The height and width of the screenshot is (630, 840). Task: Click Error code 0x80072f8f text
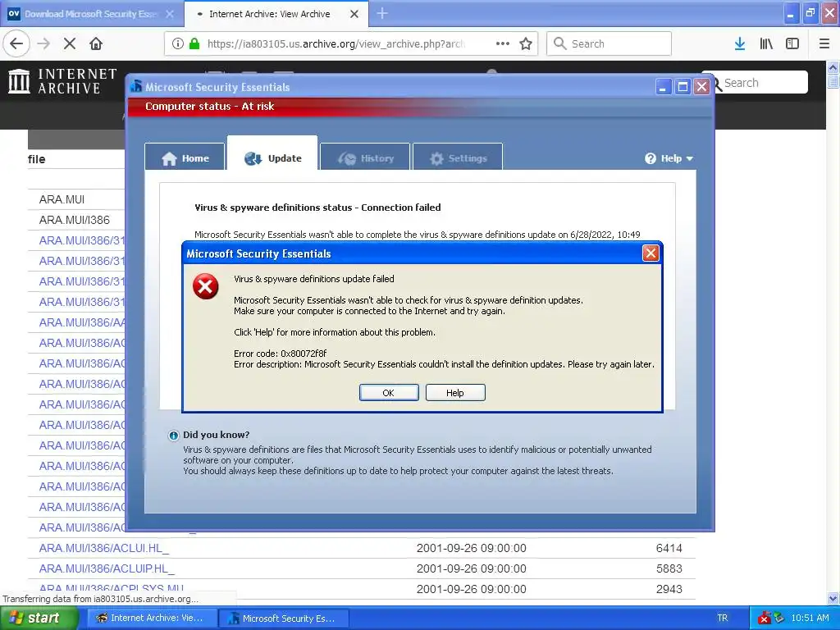click(x=281, y=354)
